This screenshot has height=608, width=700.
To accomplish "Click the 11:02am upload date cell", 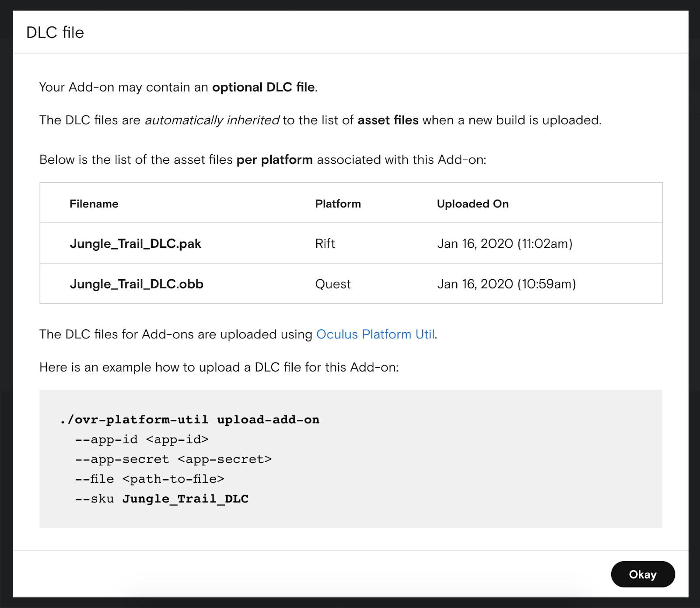I will coord(504,244).
